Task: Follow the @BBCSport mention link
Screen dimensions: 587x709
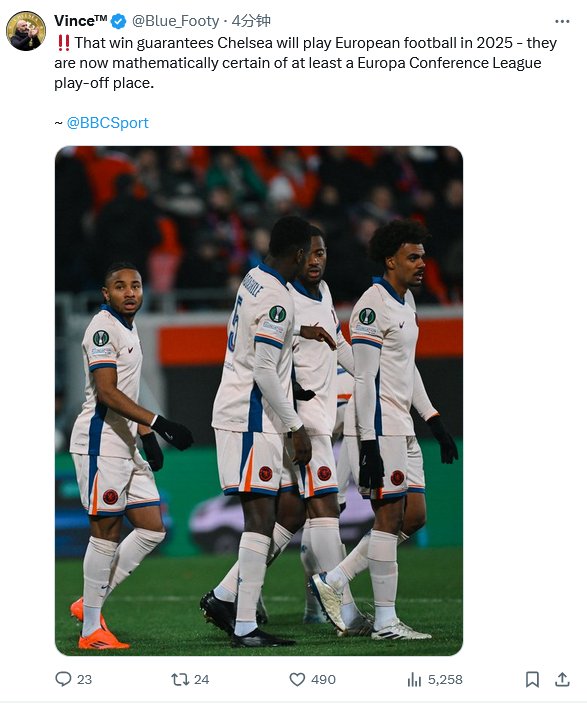Action: tap(108, 123)
